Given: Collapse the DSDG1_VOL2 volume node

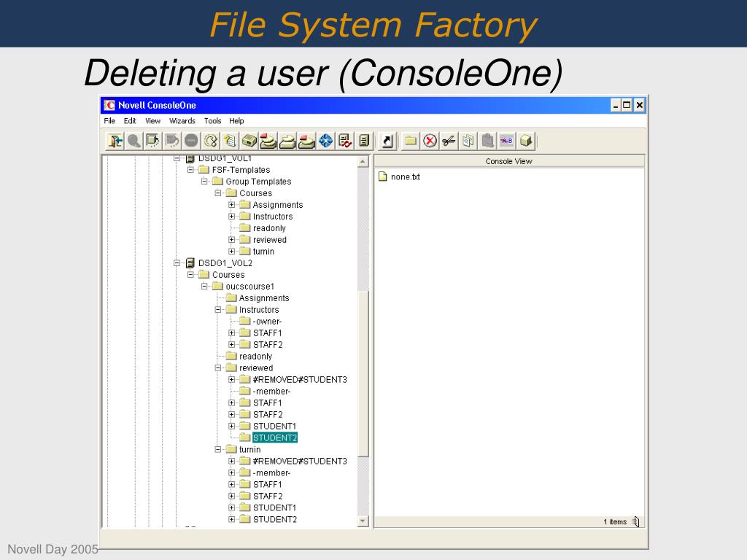Looking at the screenshot, I should [x=177, y=262].
